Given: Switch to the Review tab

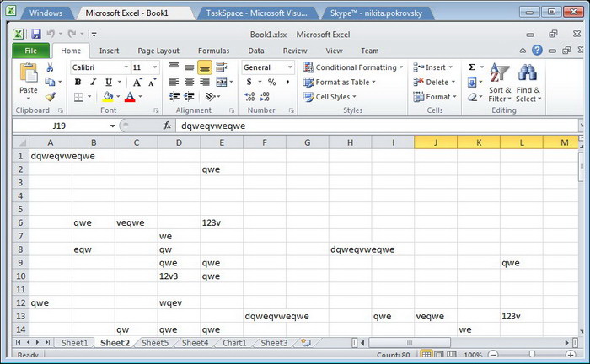Looking at the screenshot, I should [x=295, y=51].
